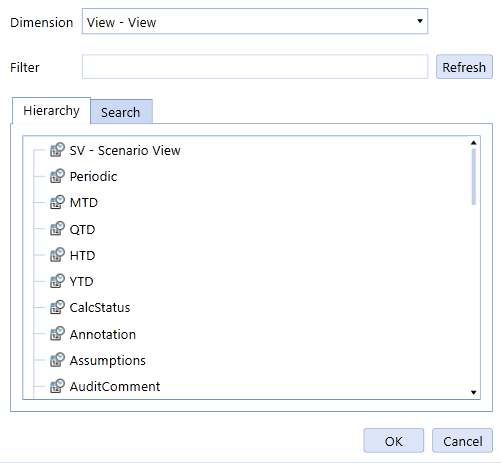Click the Refresh button
This screenshot has height=463, width=501.
click(464, 67)
